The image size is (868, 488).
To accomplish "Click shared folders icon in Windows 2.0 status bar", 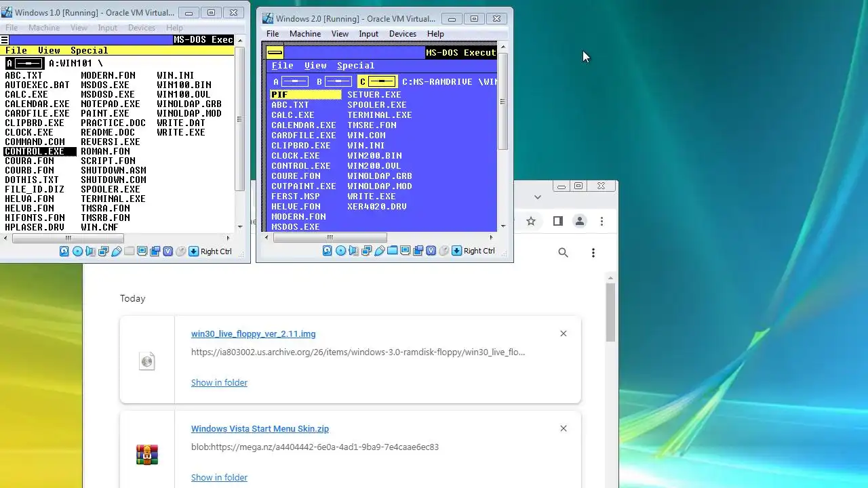I will coord(392,250).
